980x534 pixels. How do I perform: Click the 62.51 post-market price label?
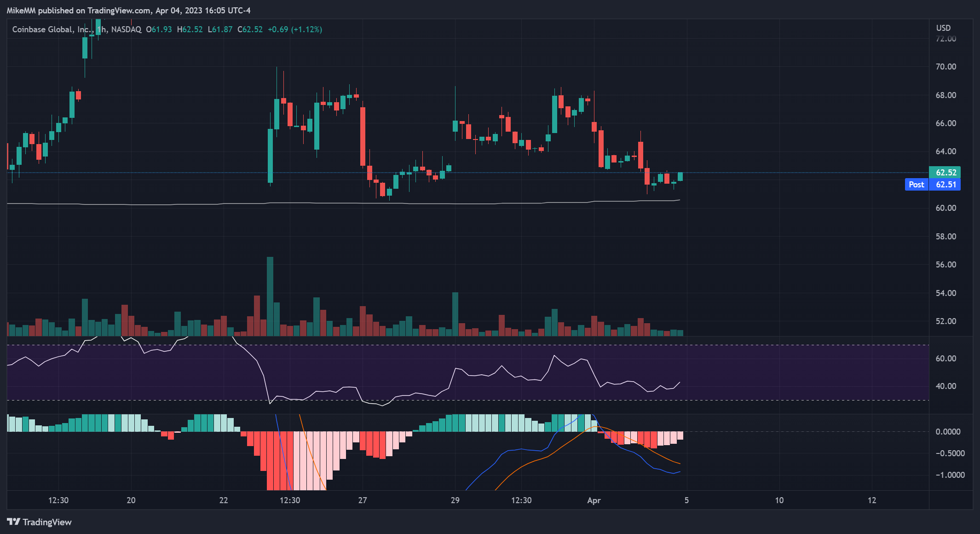tap(945, 185)
